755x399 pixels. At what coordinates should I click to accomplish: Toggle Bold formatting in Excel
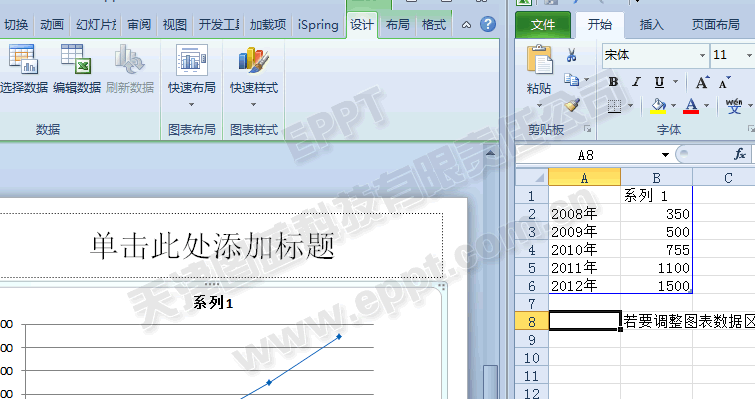tap(613, 82)
